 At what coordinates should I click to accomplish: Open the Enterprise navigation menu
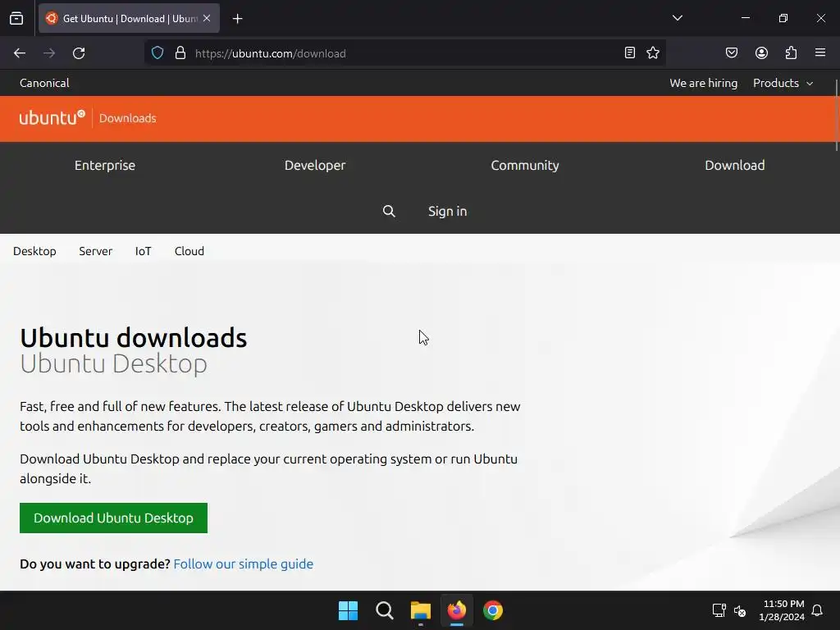click(105, 165)
